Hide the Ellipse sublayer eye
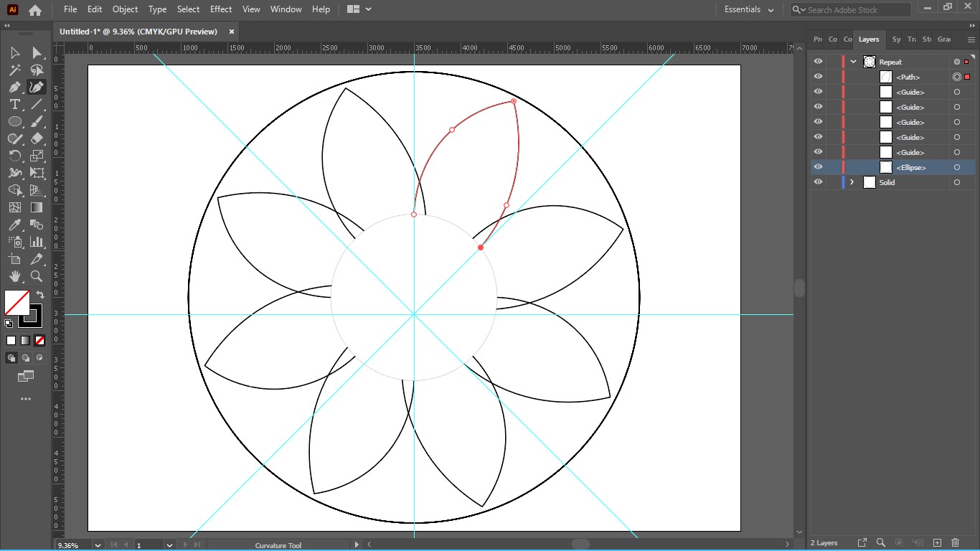 (x=818, y=167)
